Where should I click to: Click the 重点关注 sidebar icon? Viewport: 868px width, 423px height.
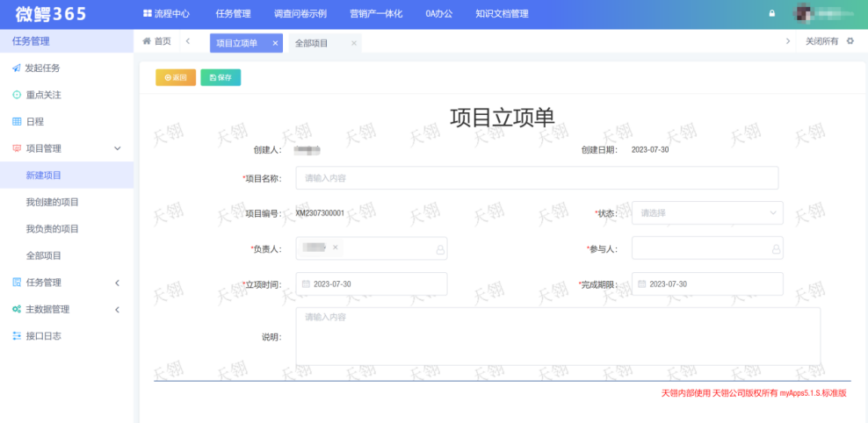pyautogui.click(x=16, y=95)
